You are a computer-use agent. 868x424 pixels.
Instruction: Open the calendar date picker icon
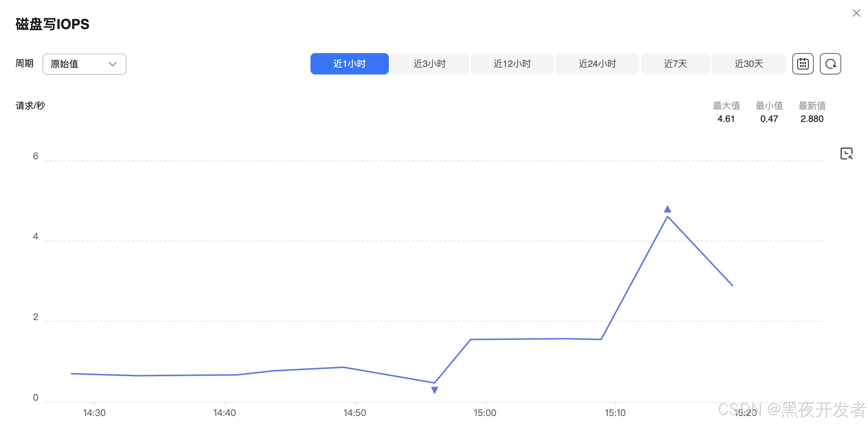(803, 64)
